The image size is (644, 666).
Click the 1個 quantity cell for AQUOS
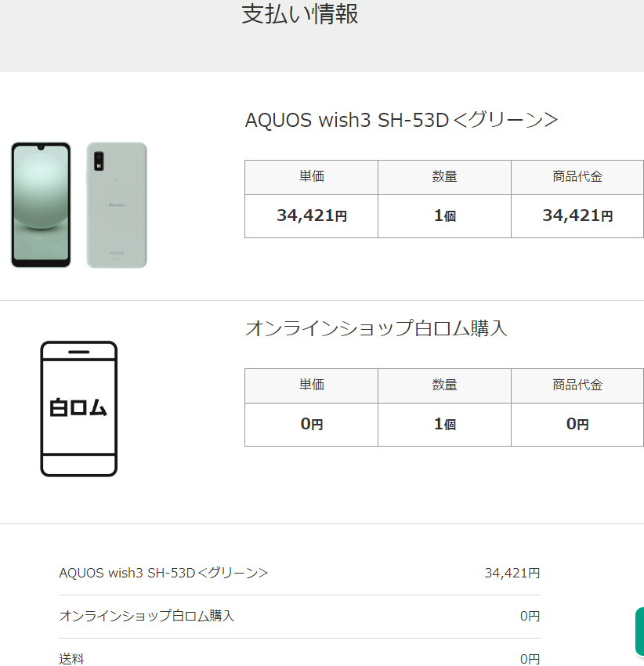coord(444,216)
